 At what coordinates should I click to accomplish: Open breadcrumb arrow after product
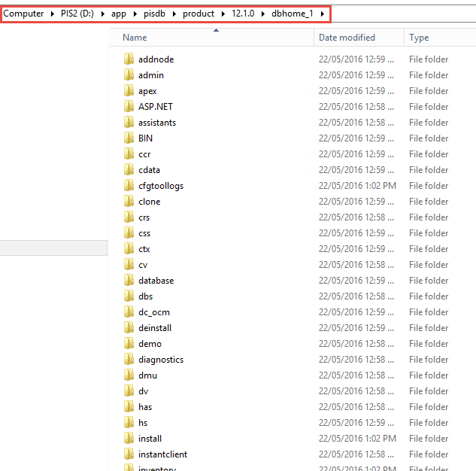pyautogui.click(x=223, y=14)
